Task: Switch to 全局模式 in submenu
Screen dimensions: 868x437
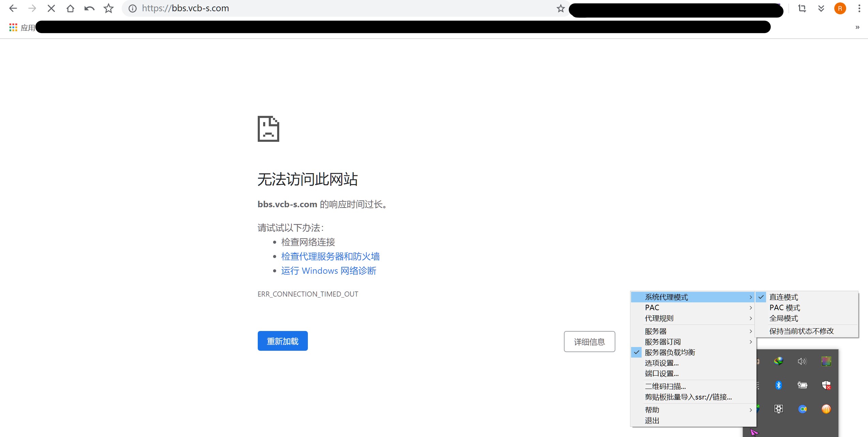Action: [807, 318]
